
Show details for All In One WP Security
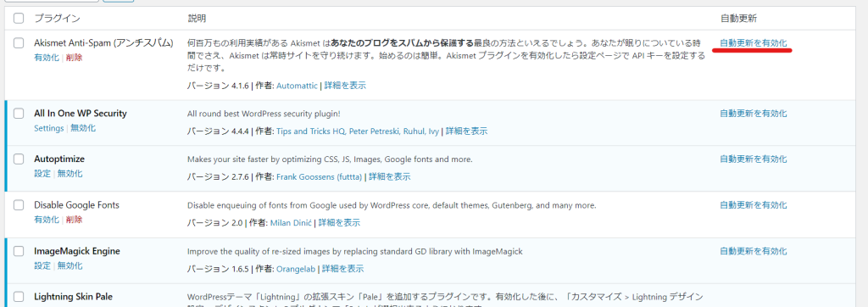coord(467,131)
